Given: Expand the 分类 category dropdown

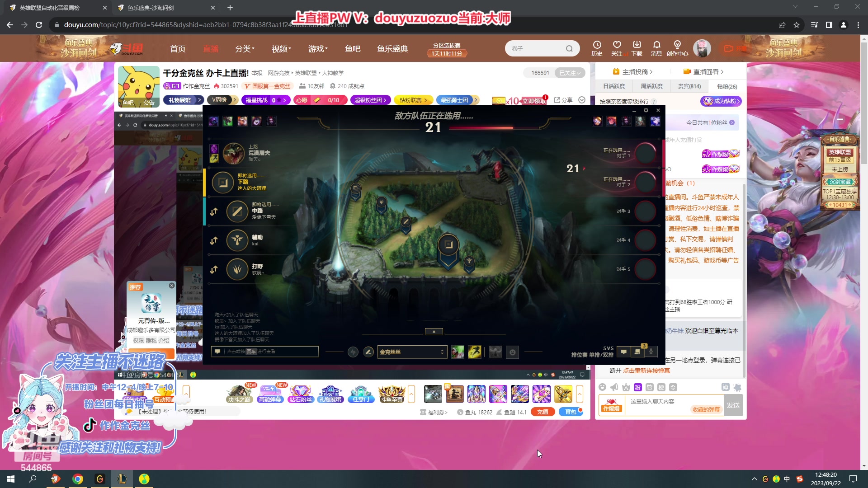Looking at the screenshot, I should [x=245, y=49].
